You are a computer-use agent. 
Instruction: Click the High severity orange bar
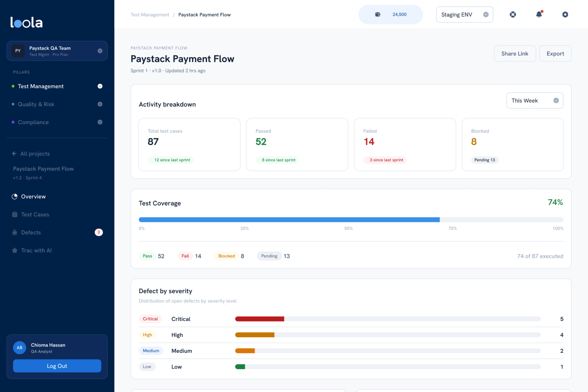[x=255, y=335]
